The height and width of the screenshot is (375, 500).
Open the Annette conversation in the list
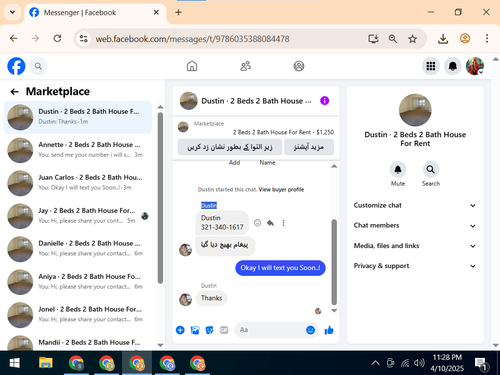78,150
